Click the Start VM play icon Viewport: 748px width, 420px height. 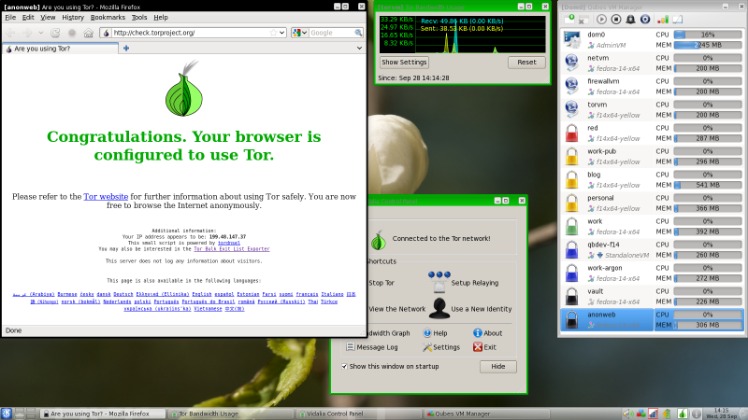[602, 19]
